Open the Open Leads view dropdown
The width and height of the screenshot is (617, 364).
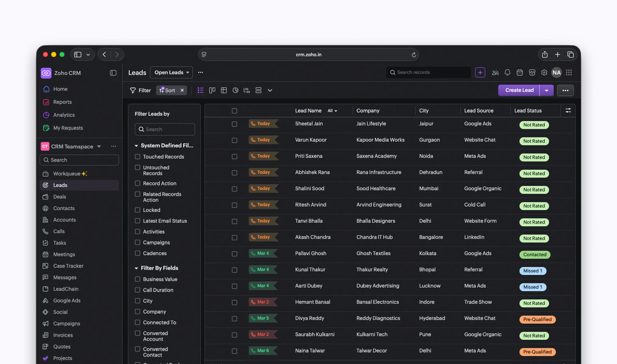click(x=171, y=73)
